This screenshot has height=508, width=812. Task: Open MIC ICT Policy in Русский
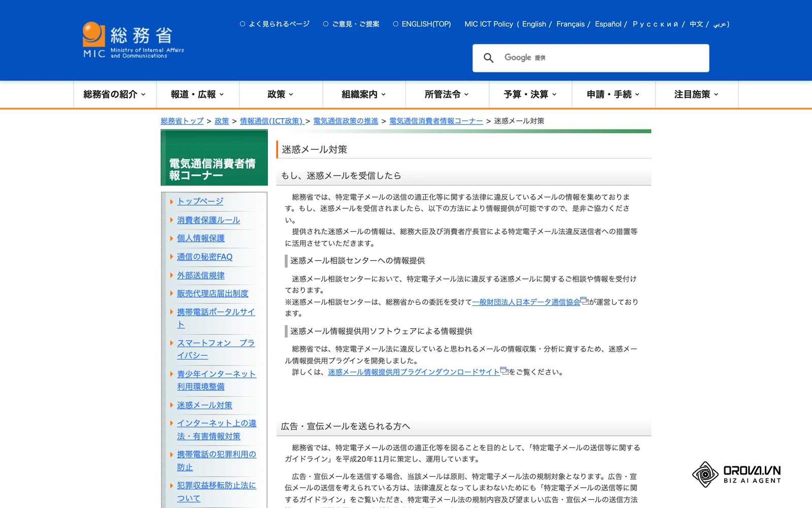[655, 24]
